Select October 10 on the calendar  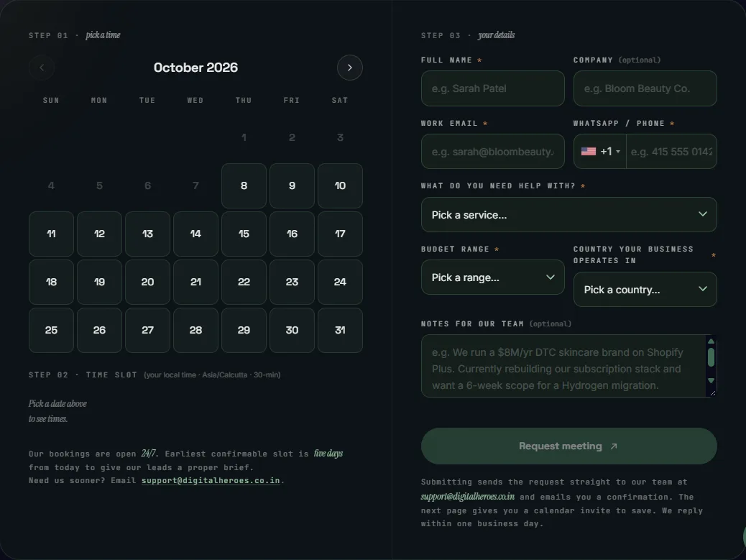[340, 185]
